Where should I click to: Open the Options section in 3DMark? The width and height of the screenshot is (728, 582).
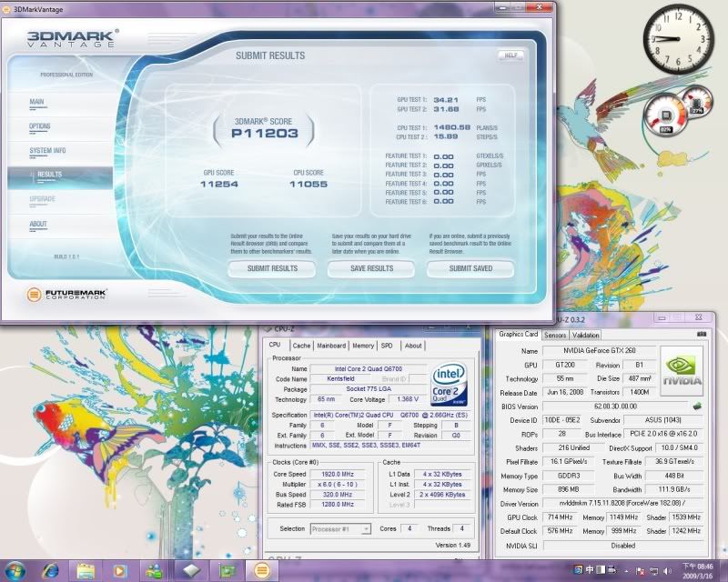point(40,126)
